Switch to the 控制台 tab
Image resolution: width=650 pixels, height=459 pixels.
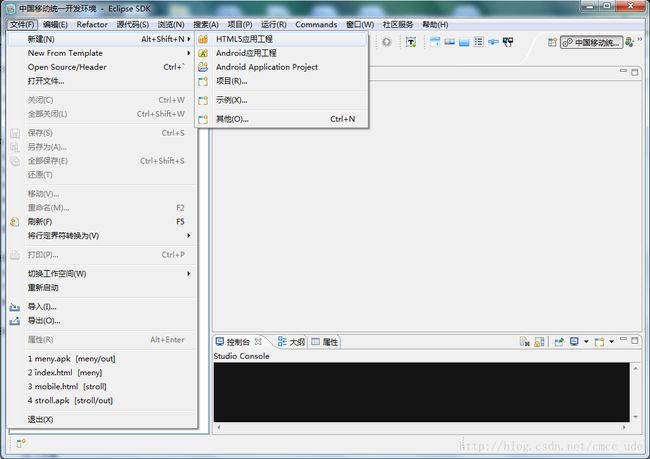[x=238, y=342]
